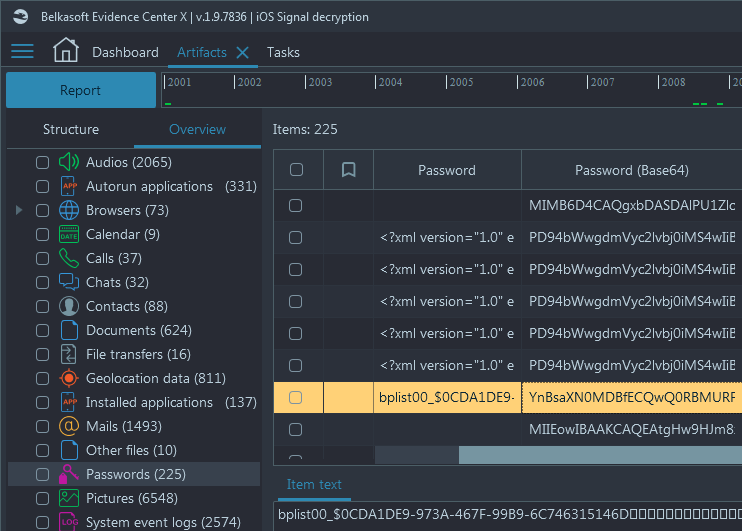Click the Chats speech bubble icon
Image resolution: width=742 pixels, height=531 pixels.
(69, 282)
